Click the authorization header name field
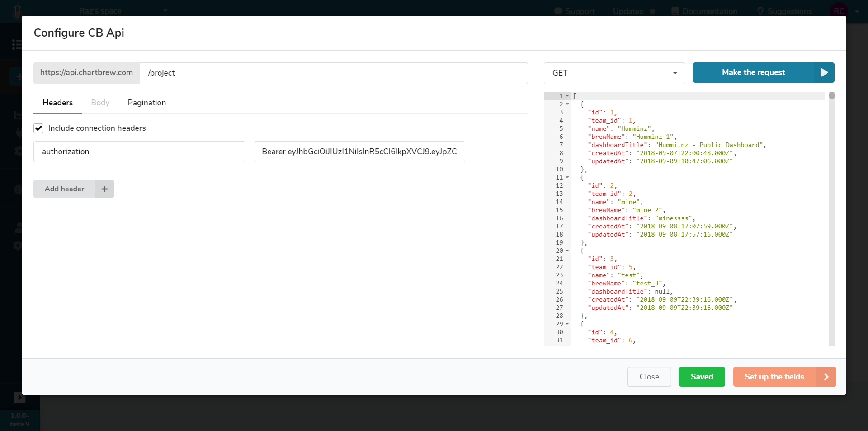868x431 pixels. (x=139, y=152)
